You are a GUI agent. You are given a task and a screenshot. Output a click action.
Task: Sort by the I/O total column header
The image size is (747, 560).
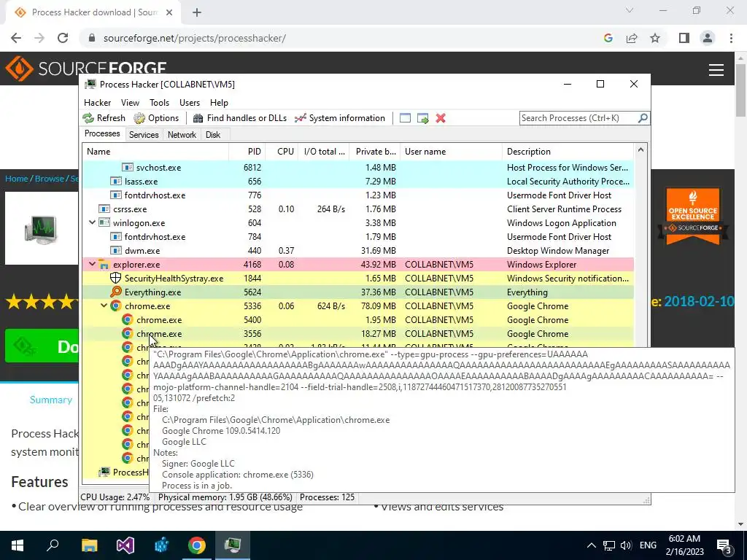tap(324, 152)
